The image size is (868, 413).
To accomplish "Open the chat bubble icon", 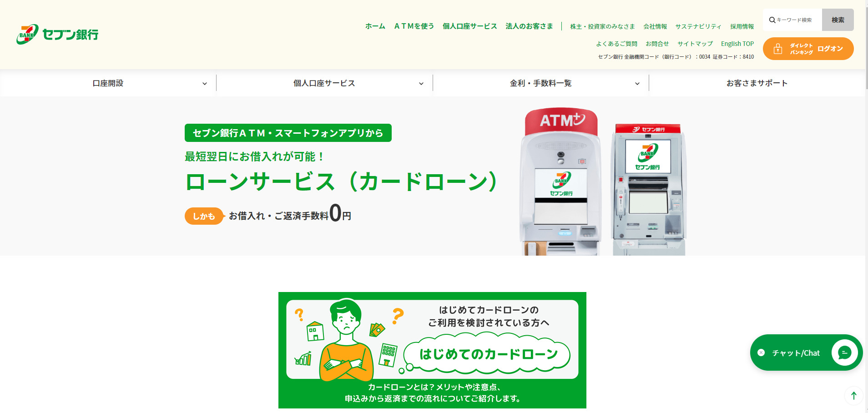I will [845, 353].
